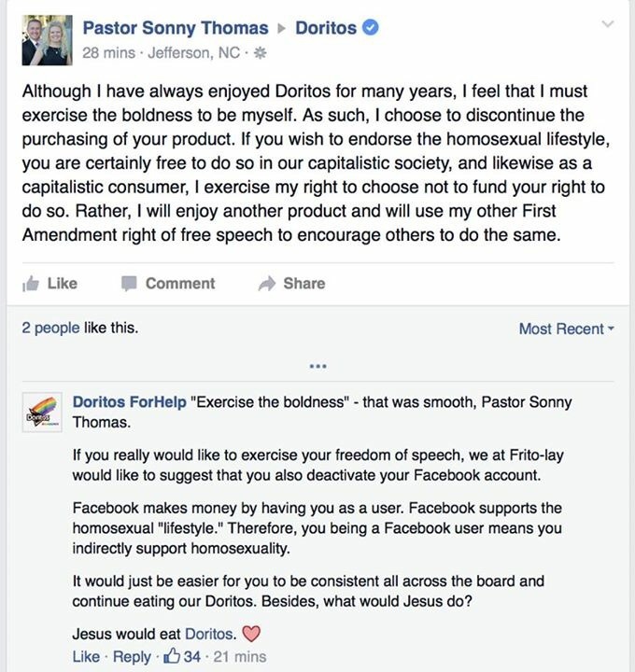Click the blue verified badge beside Doritos
The width and height of the screenshot is (635, 672).
coord(371,28)
